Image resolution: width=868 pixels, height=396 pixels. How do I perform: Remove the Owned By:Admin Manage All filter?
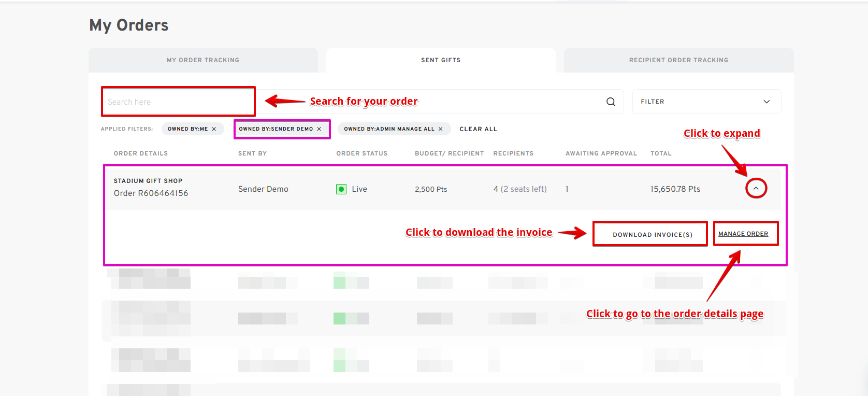(441, 129)
